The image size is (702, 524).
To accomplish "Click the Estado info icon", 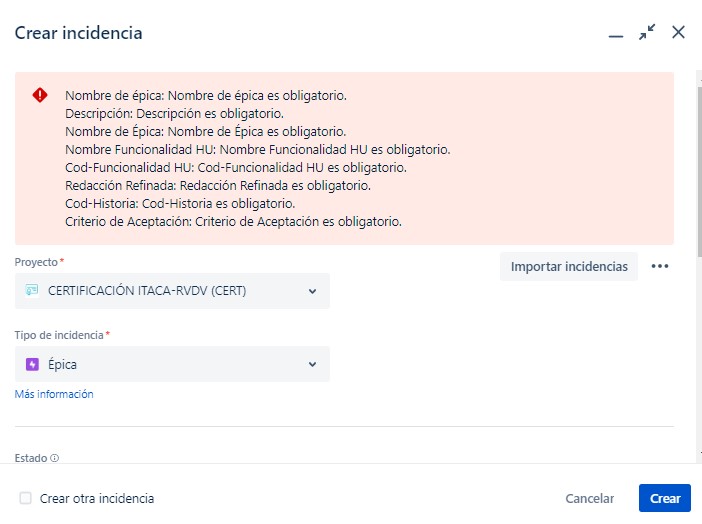I will (55, 458).
